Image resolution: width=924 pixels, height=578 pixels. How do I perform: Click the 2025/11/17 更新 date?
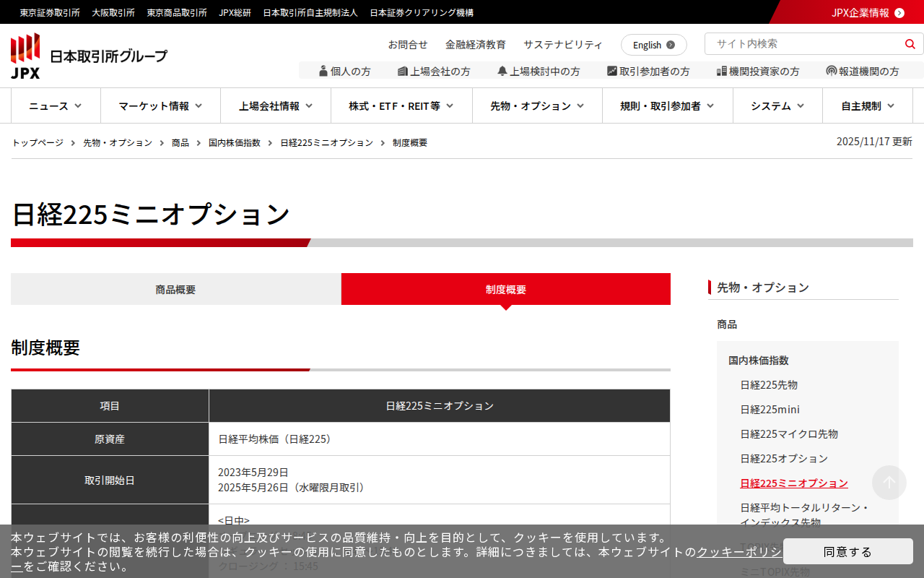click(x=874, y=142)
